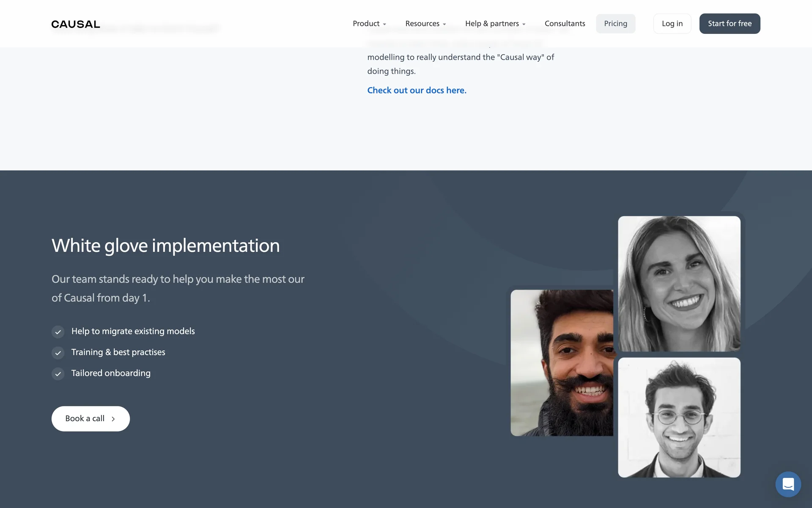This screenshot has width=812, height=508.
Task: Open the Check out our docs link
Action: point(417,90)
